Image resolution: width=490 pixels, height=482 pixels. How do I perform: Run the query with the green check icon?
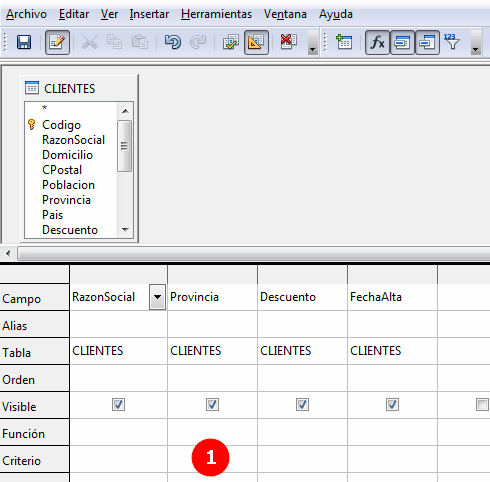pos(231,42)
